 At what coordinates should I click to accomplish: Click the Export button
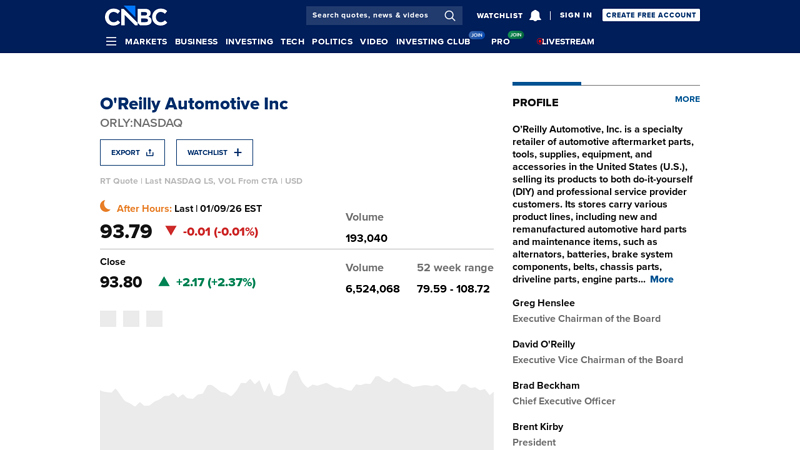132,153
